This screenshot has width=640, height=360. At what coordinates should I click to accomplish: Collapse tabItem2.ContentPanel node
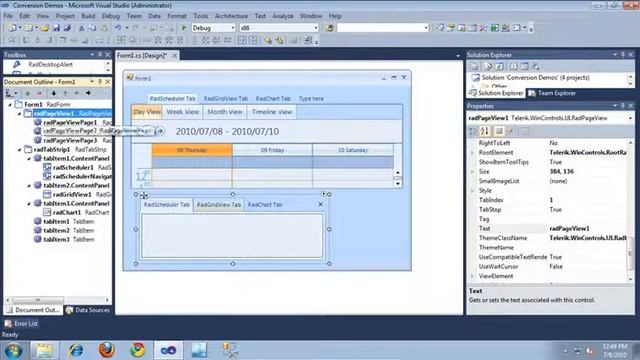[29, 185]
